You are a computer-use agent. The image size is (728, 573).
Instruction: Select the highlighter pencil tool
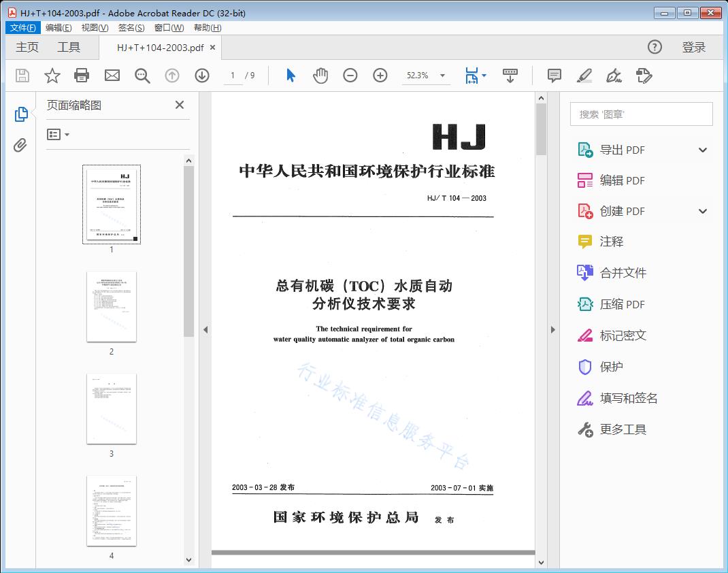[584, 76]
